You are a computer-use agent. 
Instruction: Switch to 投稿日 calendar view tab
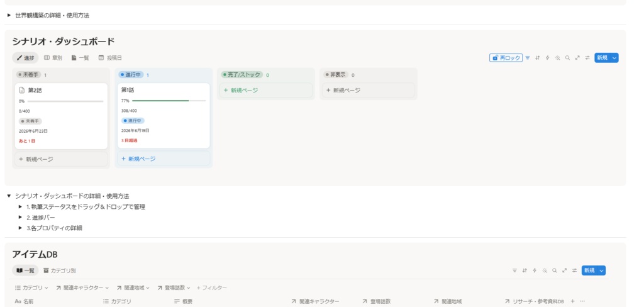point(110,58)
